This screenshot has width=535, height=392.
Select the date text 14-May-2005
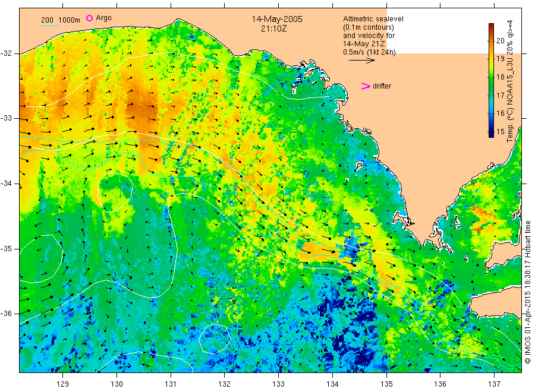coord(277,19)
